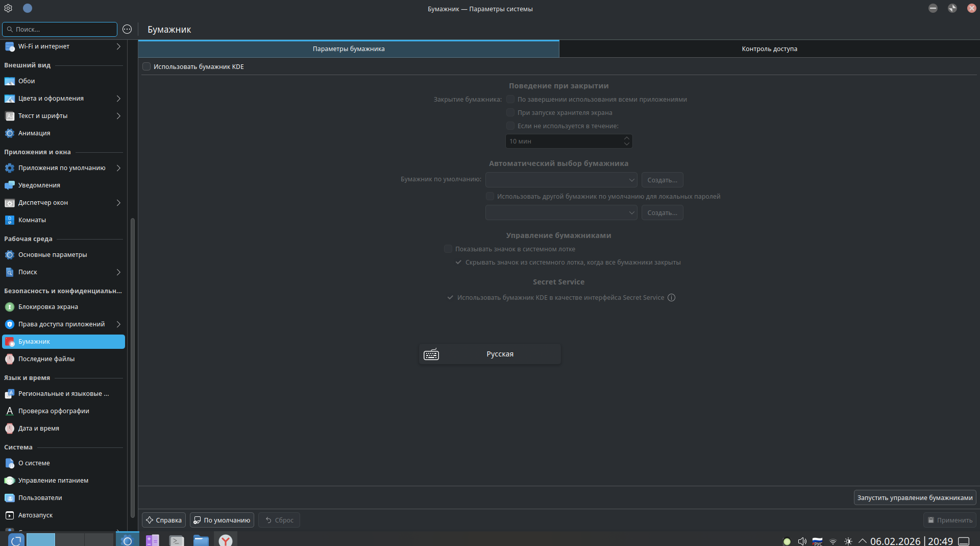Open the clock showing 06.02.2026 20:49
Viewport: 980px width, 546px height.
[912, 541]
